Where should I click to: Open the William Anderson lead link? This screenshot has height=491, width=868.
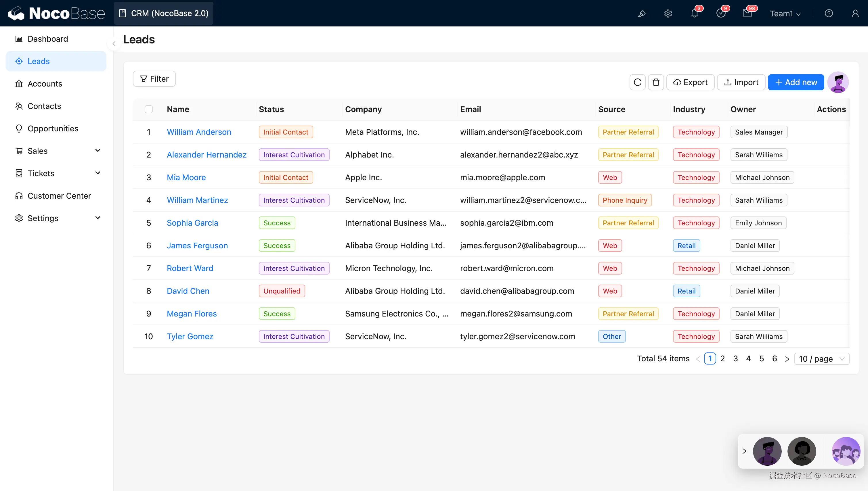point(199,132)
